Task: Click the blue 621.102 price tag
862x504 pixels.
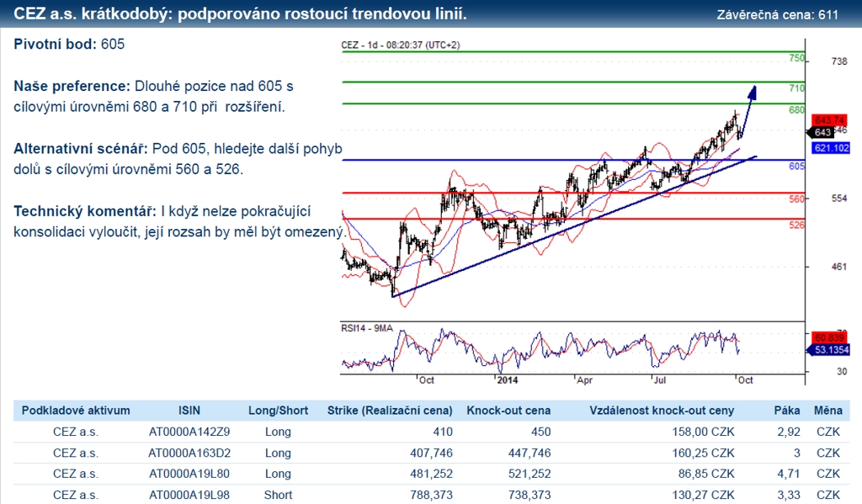Action: [831, 148]
